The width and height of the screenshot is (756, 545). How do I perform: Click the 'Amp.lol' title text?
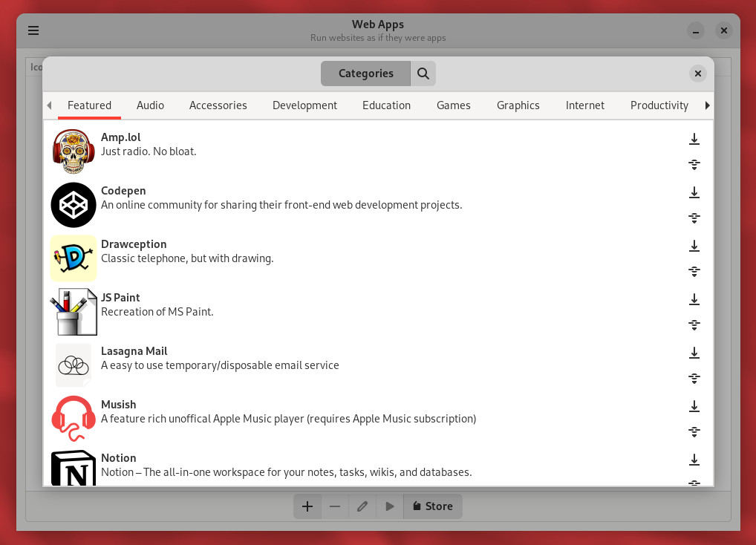click(x=120, y=137)
